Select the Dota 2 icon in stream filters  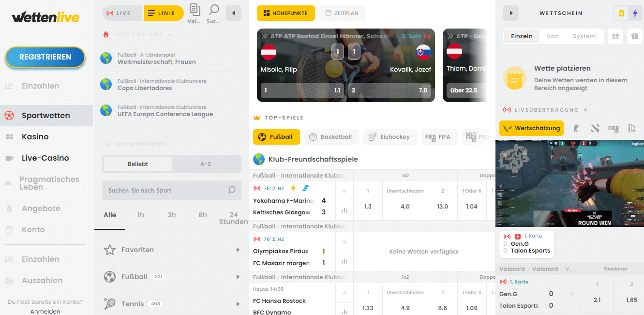[x=595, y=128]
